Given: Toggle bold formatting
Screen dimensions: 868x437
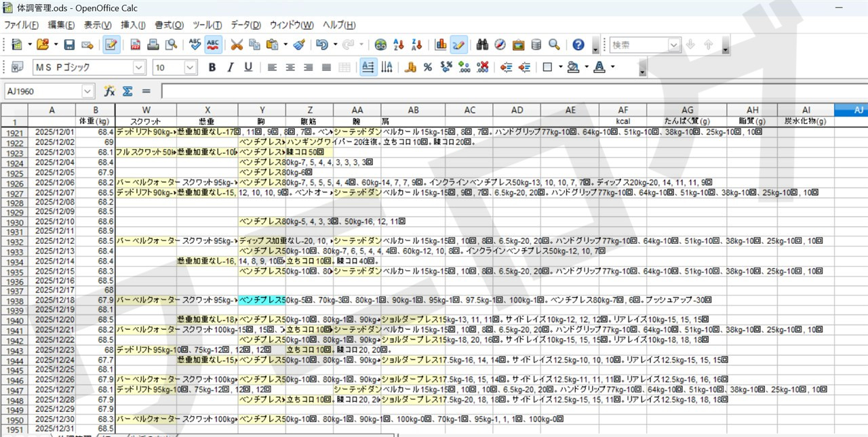Looking at the screenshot, I should point(212,67).
